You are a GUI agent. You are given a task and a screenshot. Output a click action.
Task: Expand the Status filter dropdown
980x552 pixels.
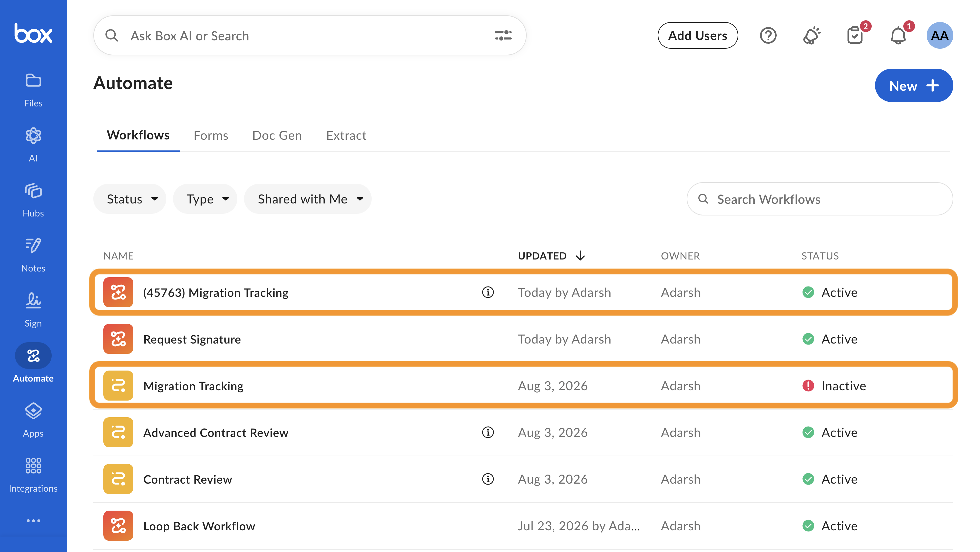point(130,199)
